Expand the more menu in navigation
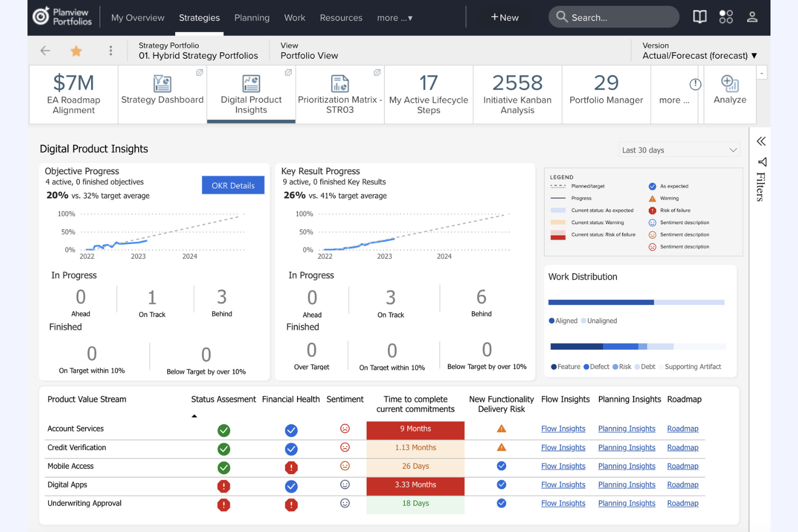The width and height of the screenshot is (798, 532). coord(395,18)
